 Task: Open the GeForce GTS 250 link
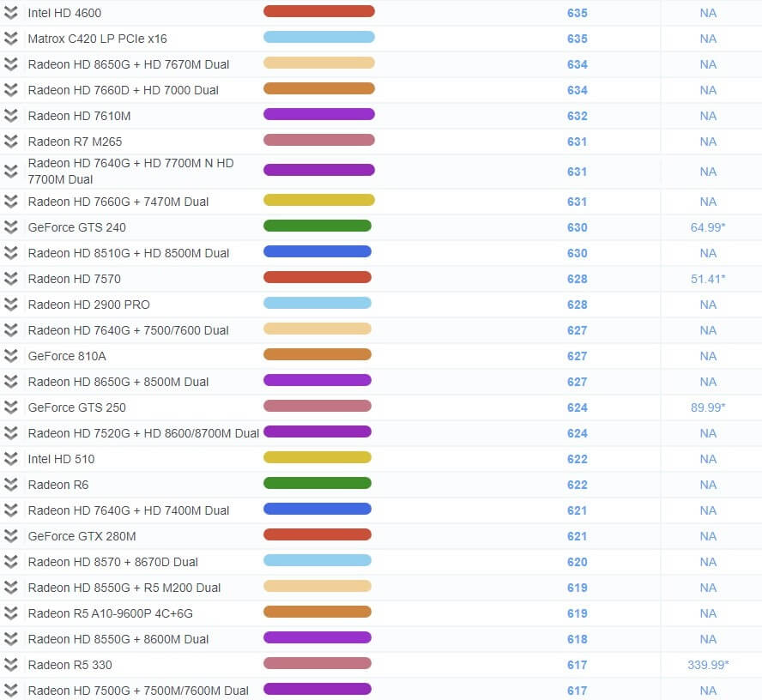(x=76, y=408)
